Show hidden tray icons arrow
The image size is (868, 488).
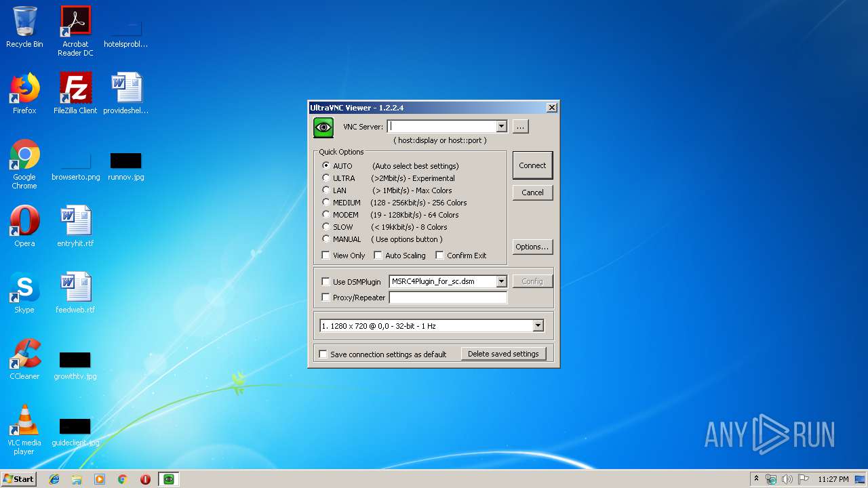coord(756,479)
